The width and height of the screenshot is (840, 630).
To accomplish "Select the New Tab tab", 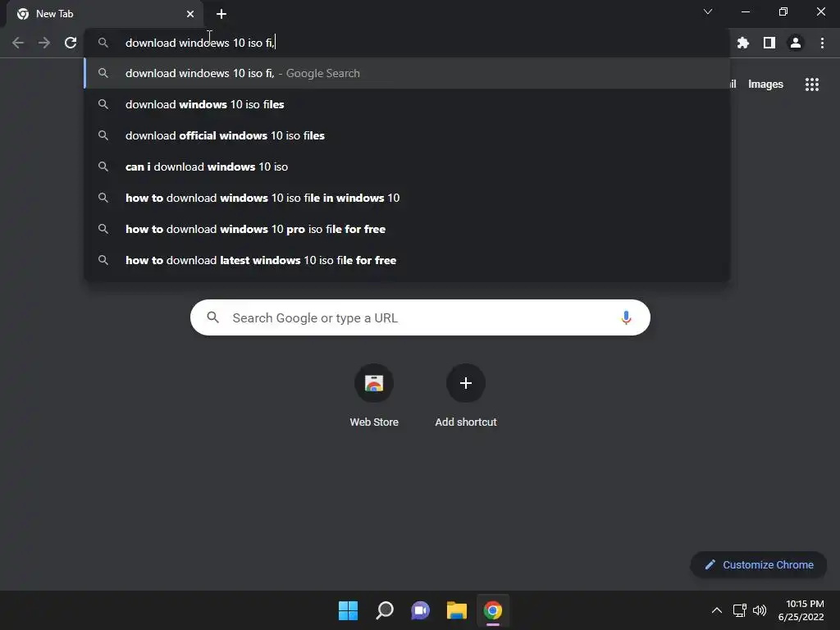I will (104, 14).
